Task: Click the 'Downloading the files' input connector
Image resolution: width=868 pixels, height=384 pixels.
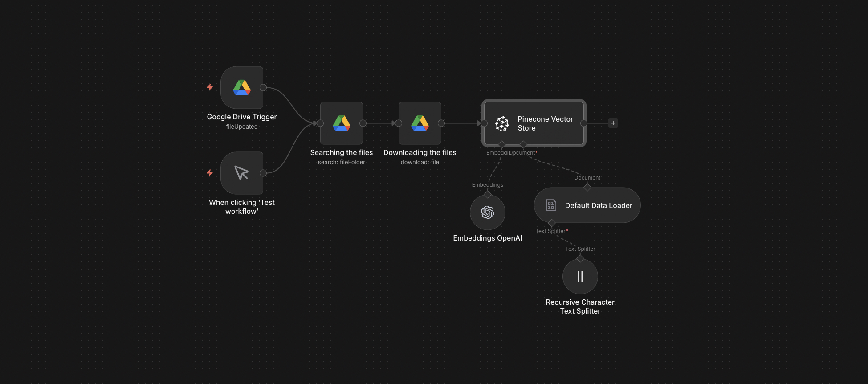Action: pos(399,123)
